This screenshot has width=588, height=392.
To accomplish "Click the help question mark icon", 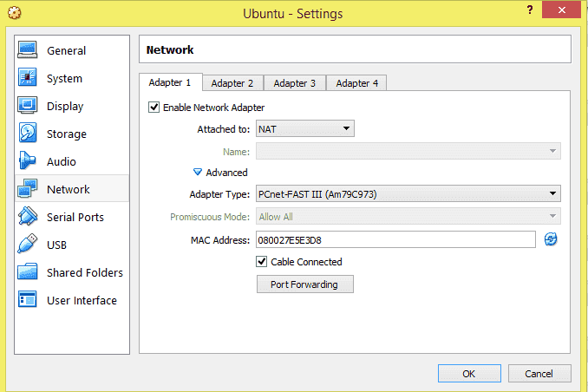I will [x=530, y=10].
